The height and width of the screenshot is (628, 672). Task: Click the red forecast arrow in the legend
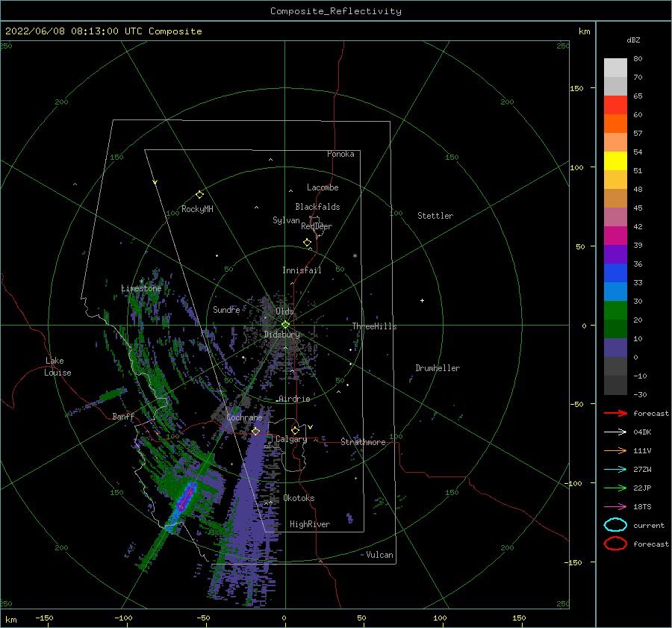tap(615, 413)
